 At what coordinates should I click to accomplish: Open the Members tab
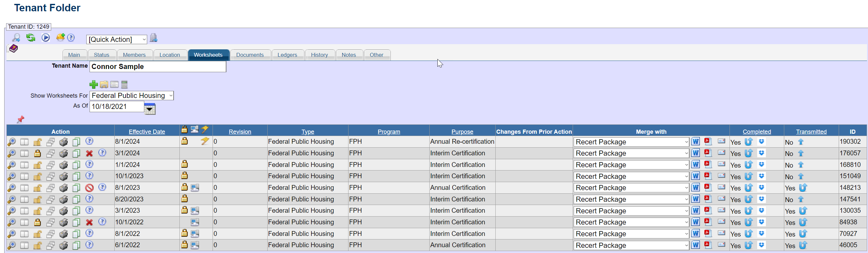coord(134,55)
